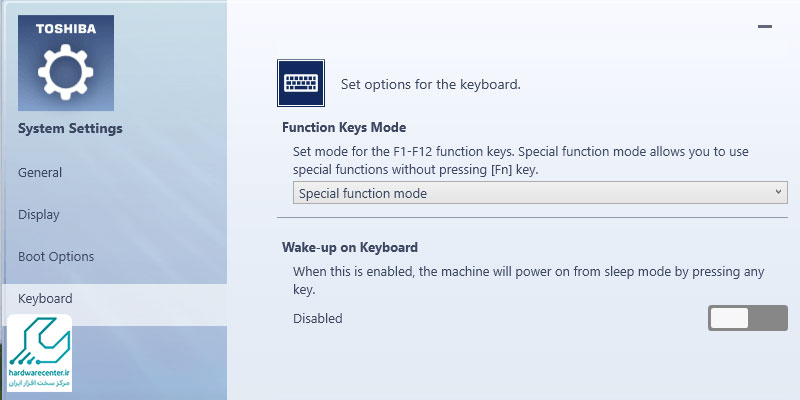Click the System Settings sidebar title
The image size is (800, 400).
tap(70, 128)
